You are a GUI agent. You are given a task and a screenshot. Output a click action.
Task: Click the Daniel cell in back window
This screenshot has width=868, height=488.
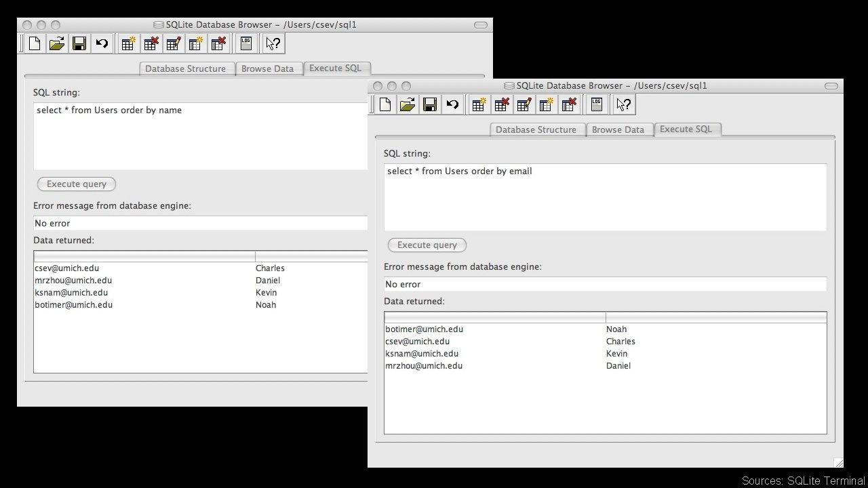click(268, 280)
